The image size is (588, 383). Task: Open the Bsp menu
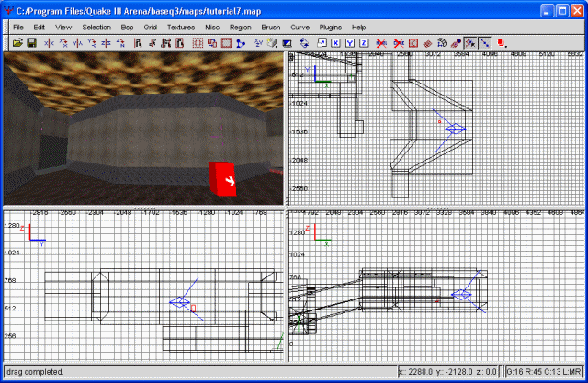127,27
